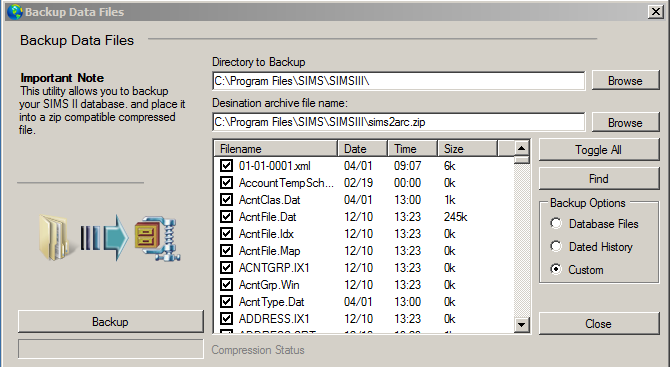
Task: Uncheck the 01-01-0001.xml file checkbox
Action: [x=226, y=166]
